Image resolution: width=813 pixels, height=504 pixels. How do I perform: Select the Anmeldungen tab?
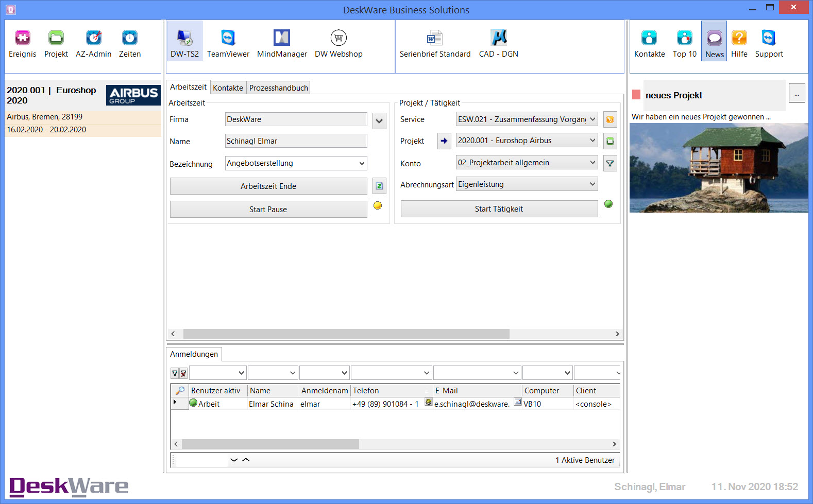click(194, 354)
